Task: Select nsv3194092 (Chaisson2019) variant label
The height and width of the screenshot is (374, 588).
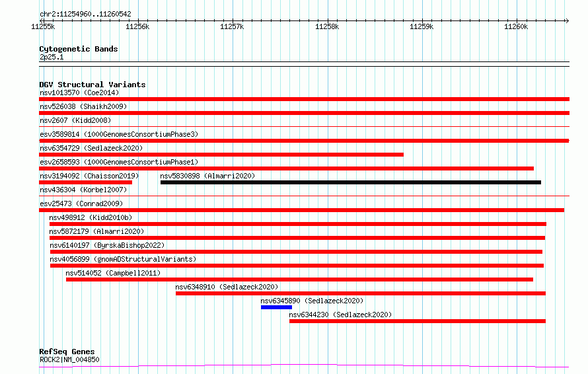Action: pos(89,176)
